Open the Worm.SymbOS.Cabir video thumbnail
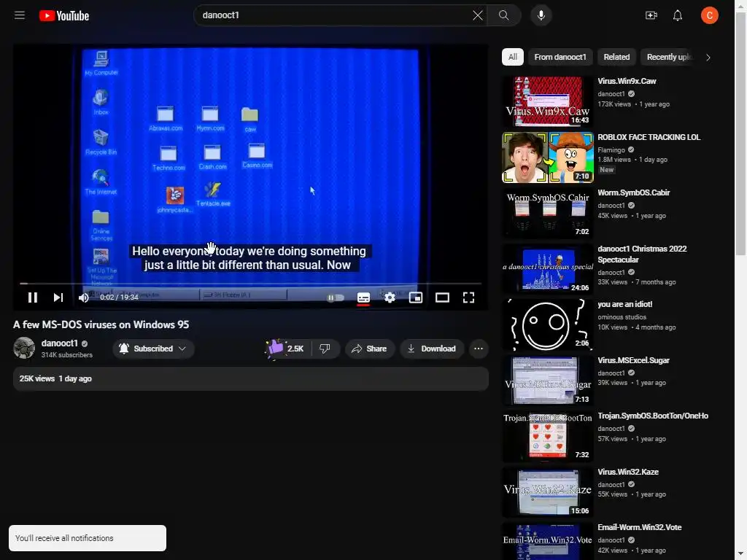747x560 pixels. (x=548, y=213)
